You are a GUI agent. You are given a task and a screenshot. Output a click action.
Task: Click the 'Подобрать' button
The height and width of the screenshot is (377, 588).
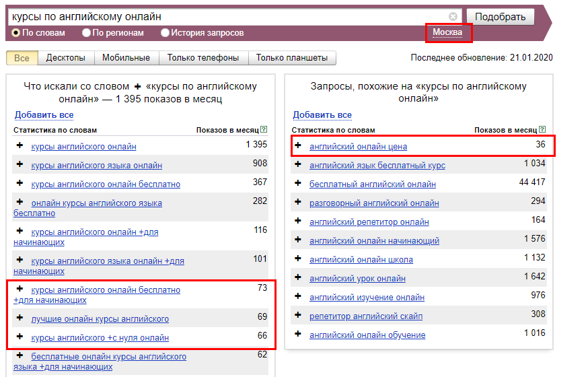coord(501,17)
